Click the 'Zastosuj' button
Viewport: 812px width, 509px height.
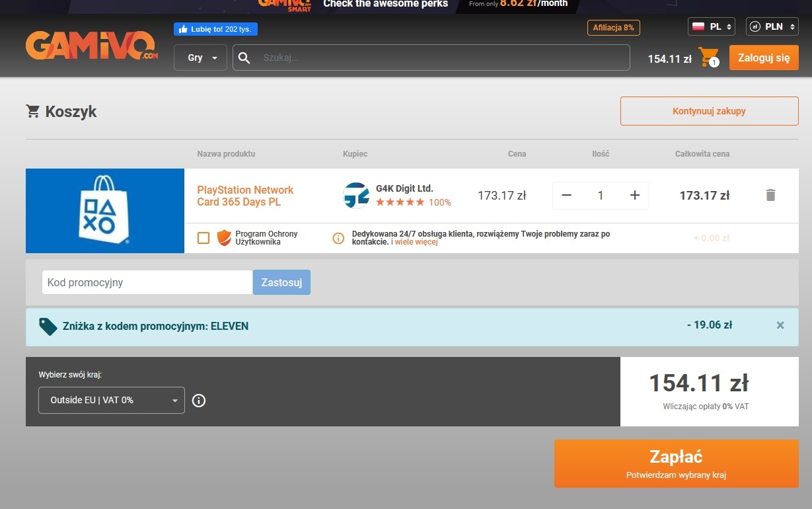(281, 282)
